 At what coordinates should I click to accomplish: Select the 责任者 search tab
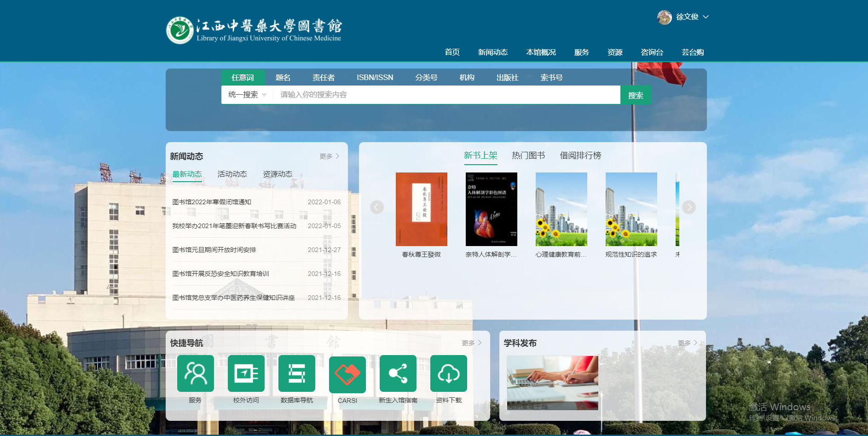click(x=324, y=77)
